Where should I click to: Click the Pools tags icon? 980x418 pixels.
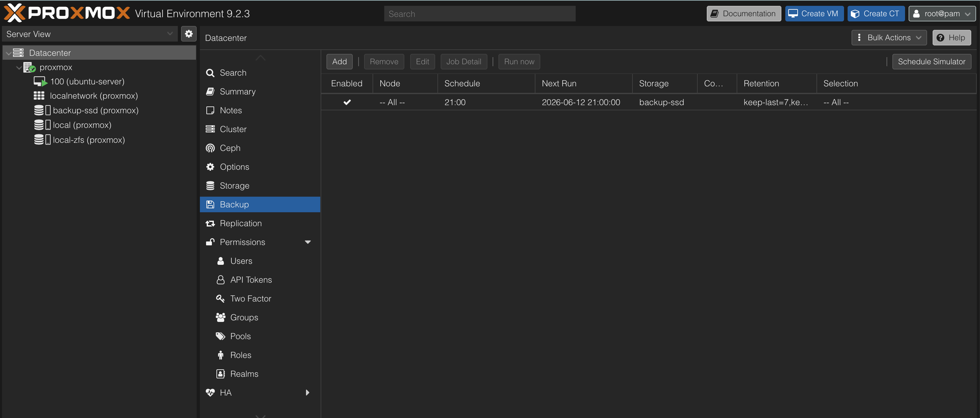(x=221, y=336)
